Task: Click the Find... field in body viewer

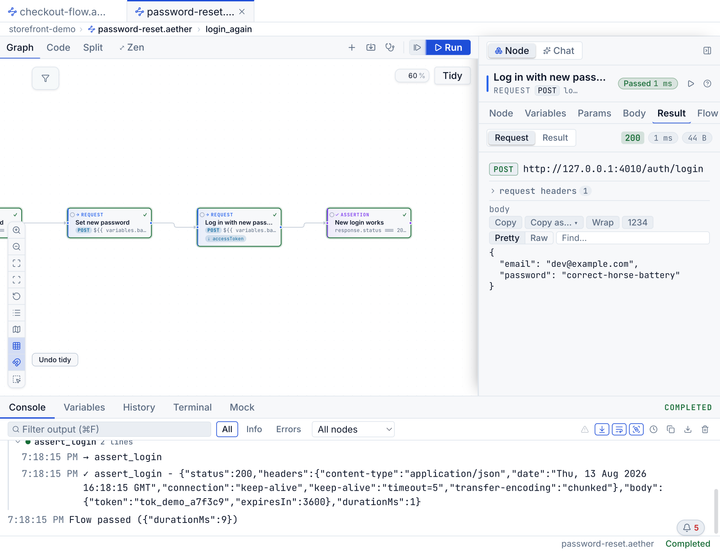Action: (x=633, y=238)
